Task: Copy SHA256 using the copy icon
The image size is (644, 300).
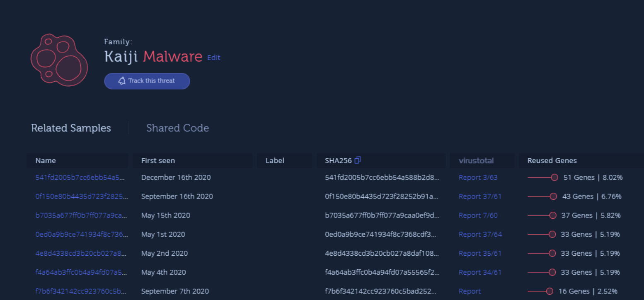Action: click(x=358, y=160)
